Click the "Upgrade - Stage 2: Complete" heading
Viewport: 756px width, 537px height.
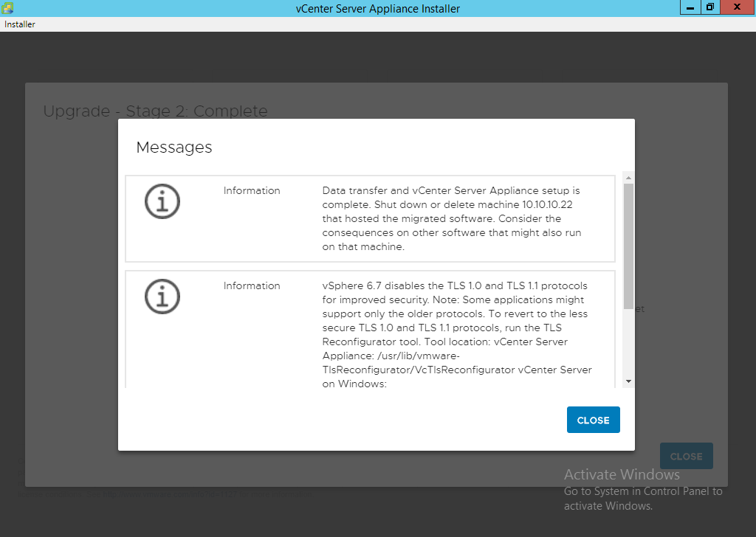pos(155,111)
